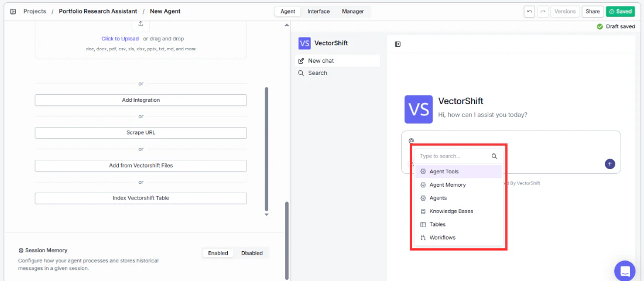
Task: Collapse the chat sidebar panel icon
Action: pyautogui.click(x=398, y=44)
